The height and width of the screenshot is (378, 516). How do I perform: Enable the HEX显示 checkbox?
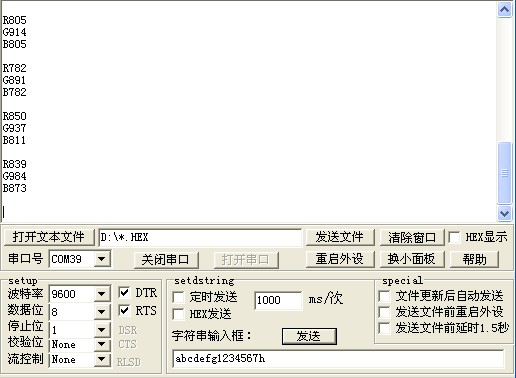pos(454,237)
